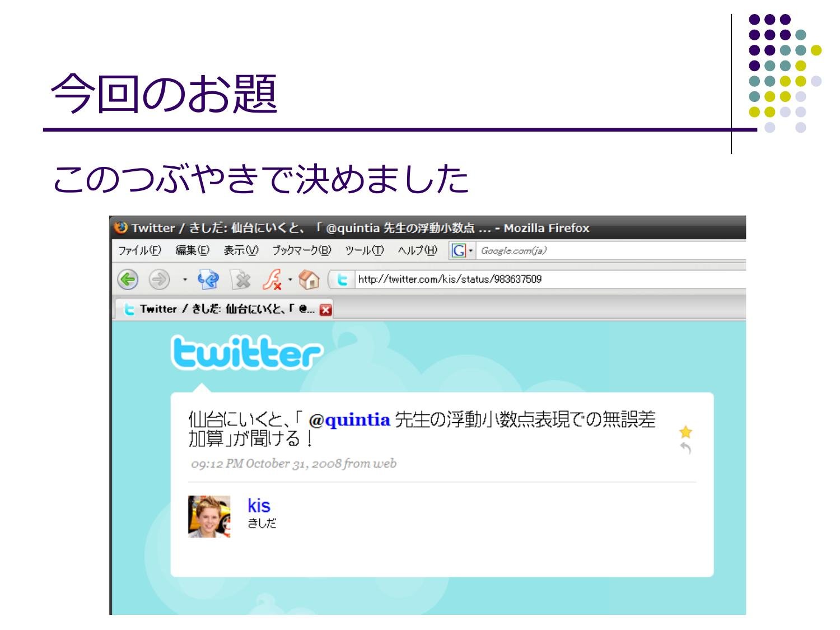This screenshot has height=630, width=840.
Task: Favorite the tweet with the star icon
Action: [685, 432]
